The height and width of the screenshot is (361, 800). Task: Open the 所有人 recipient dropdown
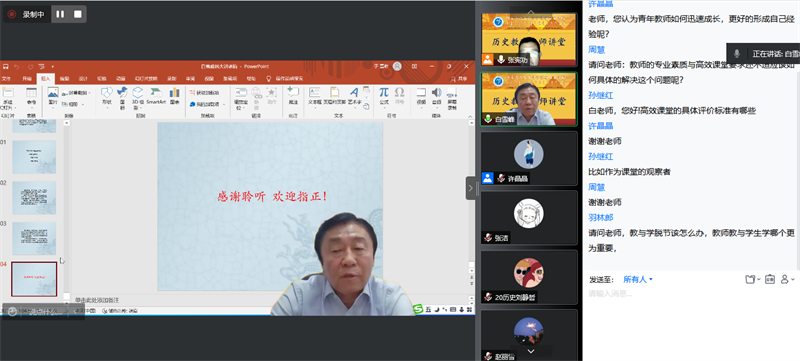pyautogui.click(x=638, y=279)
